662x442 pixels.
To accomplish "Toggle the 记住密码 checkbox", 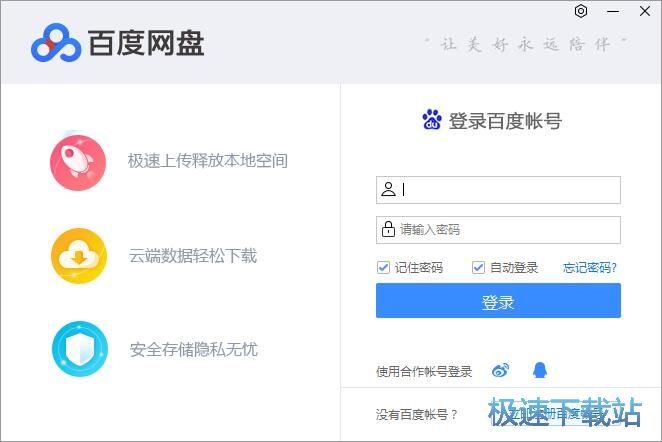I will 383,267.
